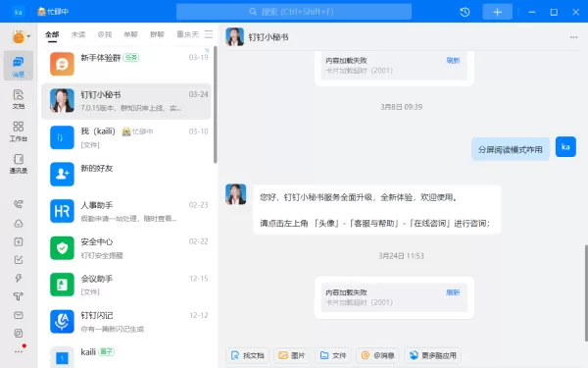Open the 钉钉闪记 conversation
This screenshot has width=588, height=368.
[x=126, y=322]
